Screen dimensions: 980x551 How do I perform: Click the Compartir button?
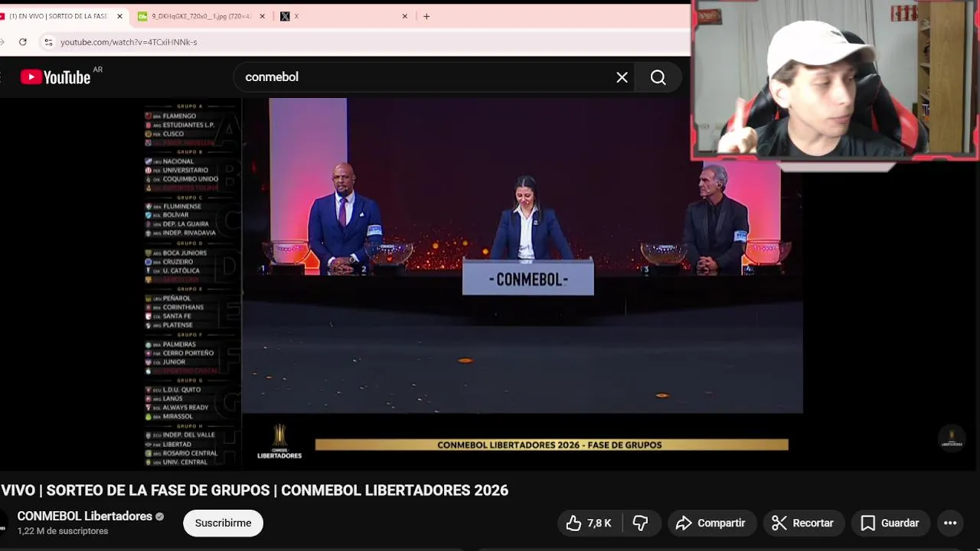click(711, 523)
